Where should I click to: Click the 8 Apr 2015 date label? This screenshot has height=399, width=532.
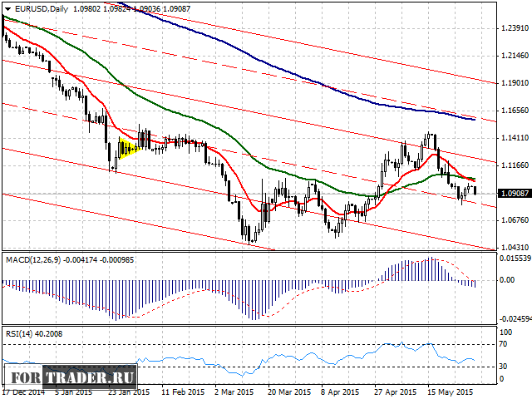tap(340, 392)
